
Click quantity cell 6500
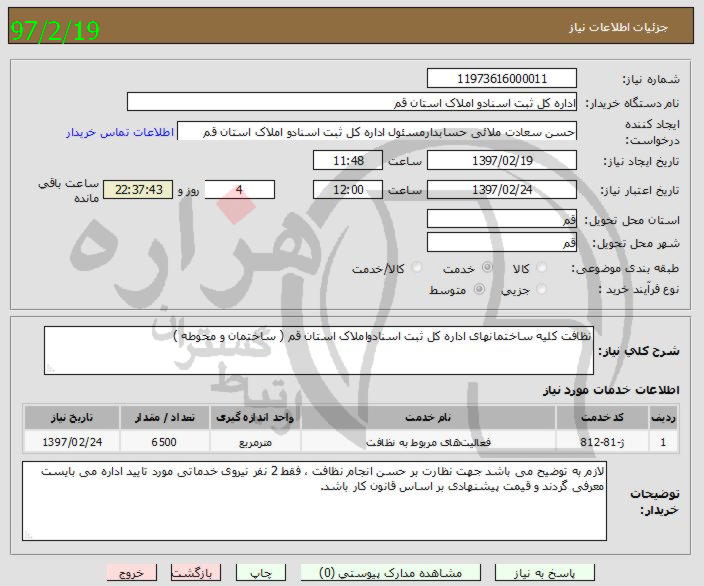164,442
